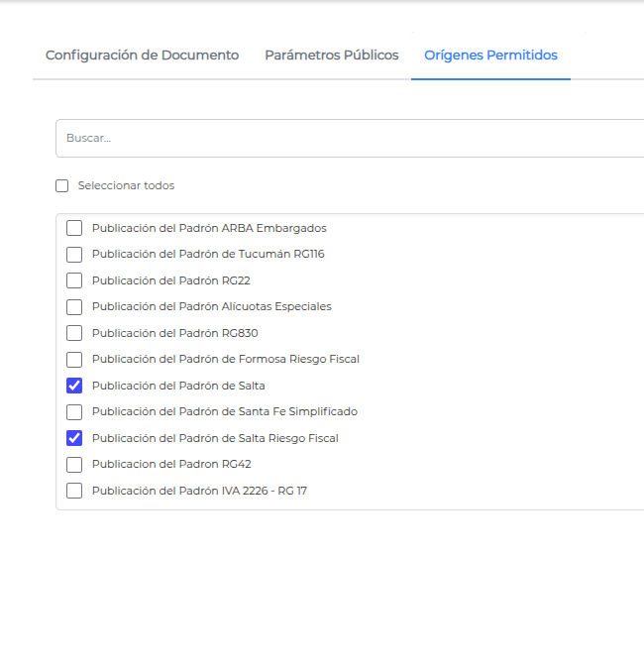
Task: Uncheck the Publicación del Padrón de Salta box
Action: tap(74, 386)
